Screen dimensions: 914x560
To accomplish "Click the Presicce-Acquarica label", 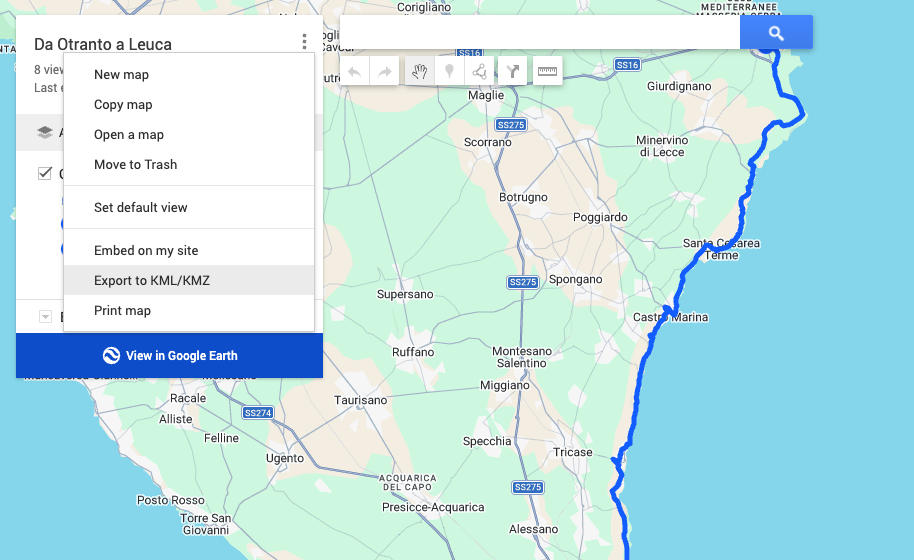I will point(433,508).
